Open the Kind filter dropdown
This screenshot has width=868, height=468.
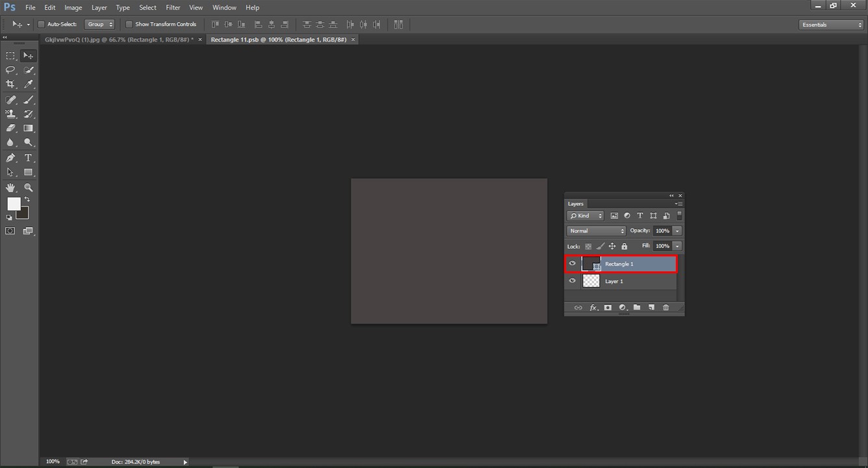click(585, 216)
